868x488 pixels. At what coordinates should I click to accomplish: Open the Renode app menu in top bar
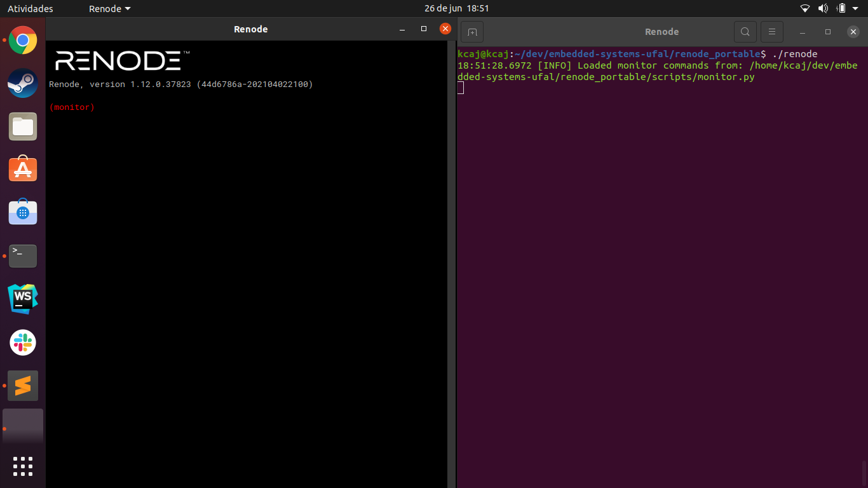(109, 9)
